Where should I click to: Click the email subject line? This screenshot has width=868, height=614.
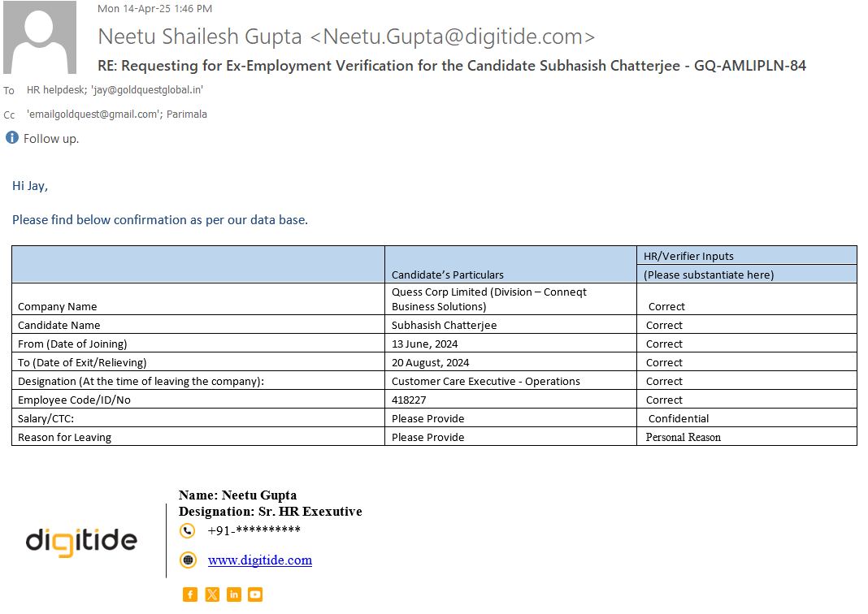click(x=452, y=66)
